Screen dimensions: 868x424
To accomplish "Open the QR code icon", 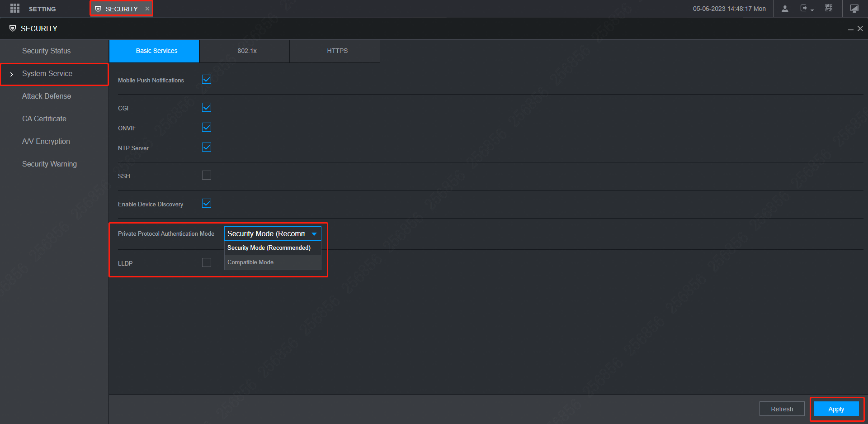I will pyautogui.click(x=829, y=8).
